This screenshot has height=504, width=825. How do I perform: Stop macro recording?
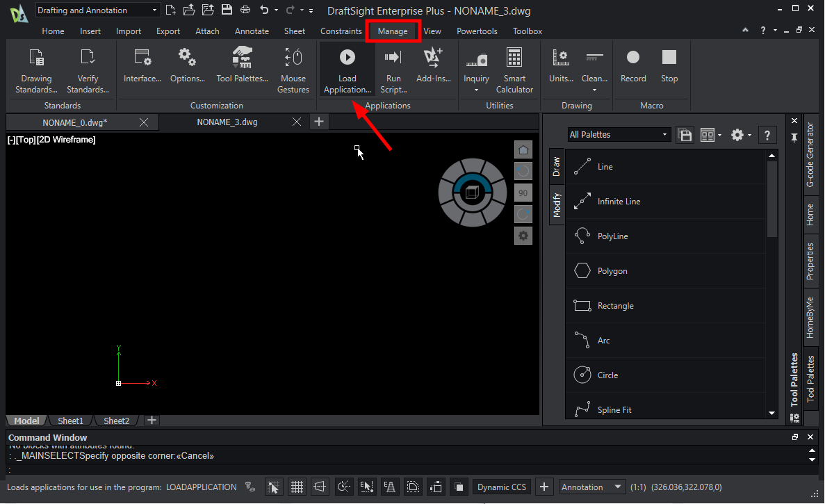click(x=669, y=65)
